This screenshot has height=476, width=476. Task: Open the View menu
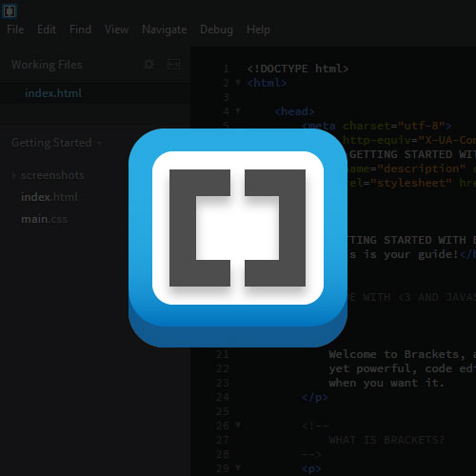pyautogui.click(x=116, y=30)
